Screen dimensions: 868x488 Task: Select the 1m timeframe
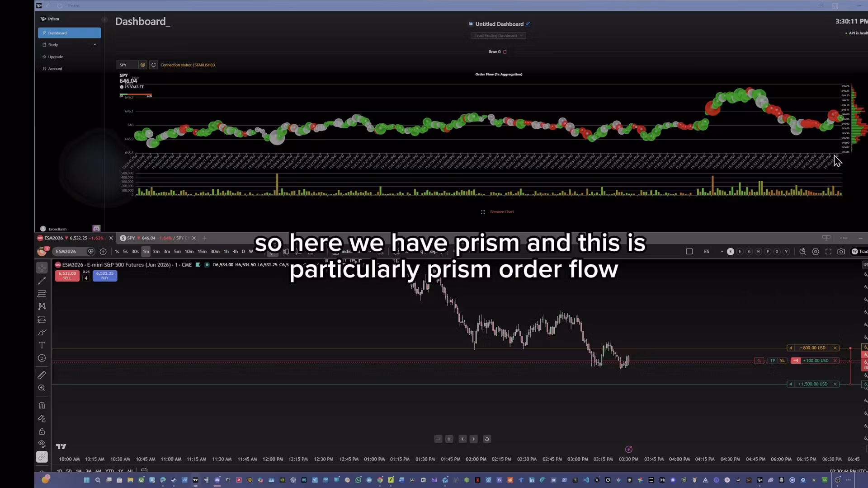[x=146, y=252]
